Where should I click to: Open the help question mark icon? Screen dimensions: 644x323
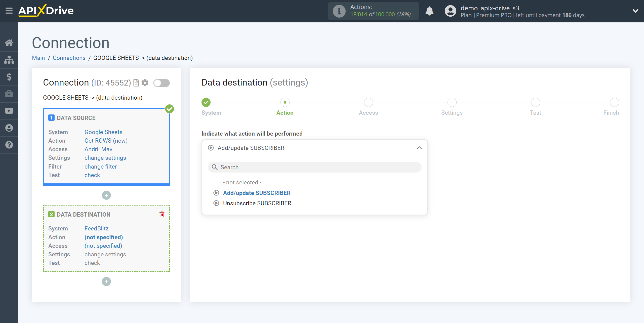(9, 145)
